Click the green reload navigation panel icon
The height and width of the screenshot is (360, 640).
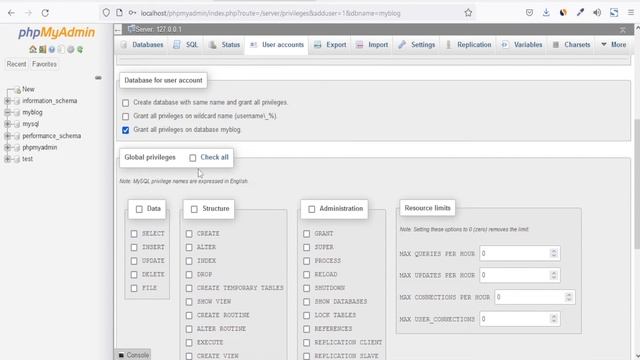(80, 49)
